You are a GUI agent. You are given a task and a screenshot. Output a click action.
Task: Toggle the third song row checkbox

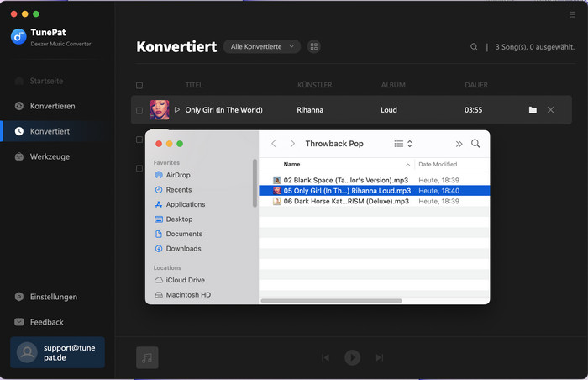pyautogui.click(x=139, y=168)
